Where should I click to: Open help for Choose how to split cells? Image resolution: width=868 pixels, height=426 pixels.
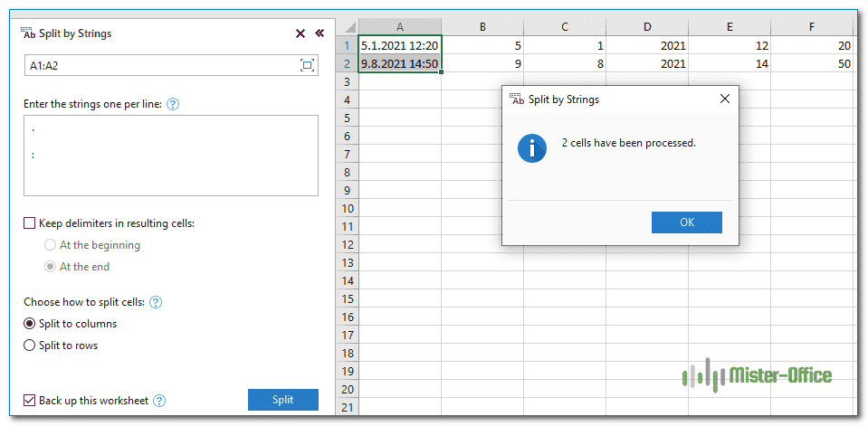click(x=156, y=302)
